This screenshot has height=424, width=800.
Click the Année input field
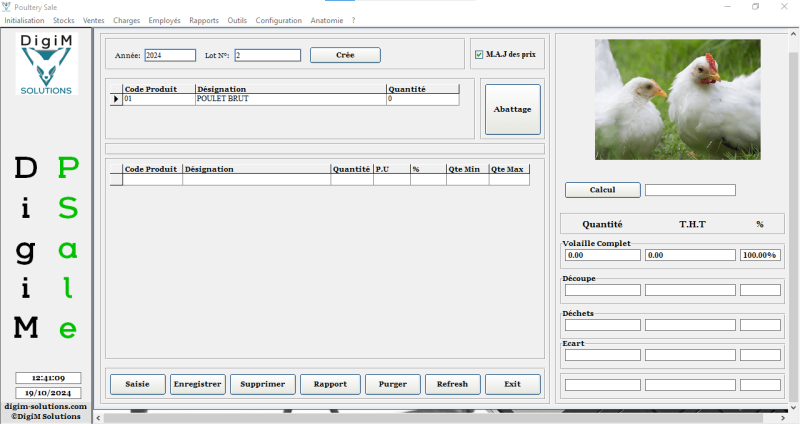point(169,56)
